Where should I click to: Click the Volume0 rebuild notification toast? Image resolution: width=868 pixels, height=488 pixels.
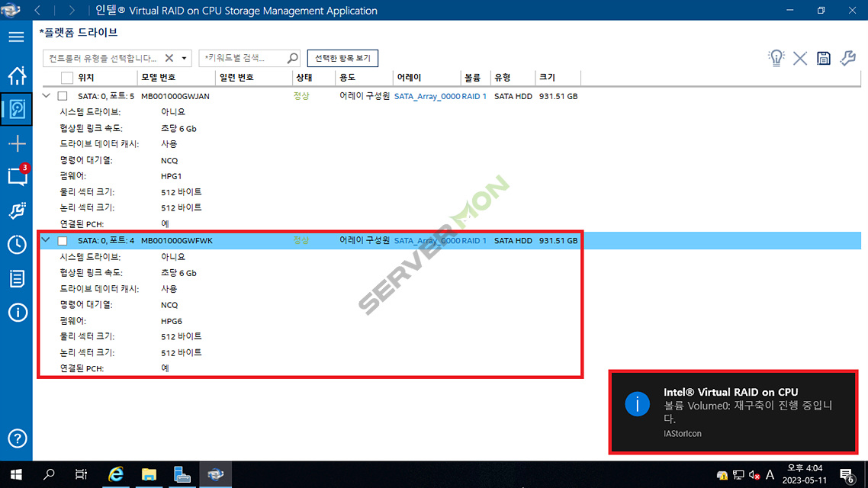coord(734,413)
